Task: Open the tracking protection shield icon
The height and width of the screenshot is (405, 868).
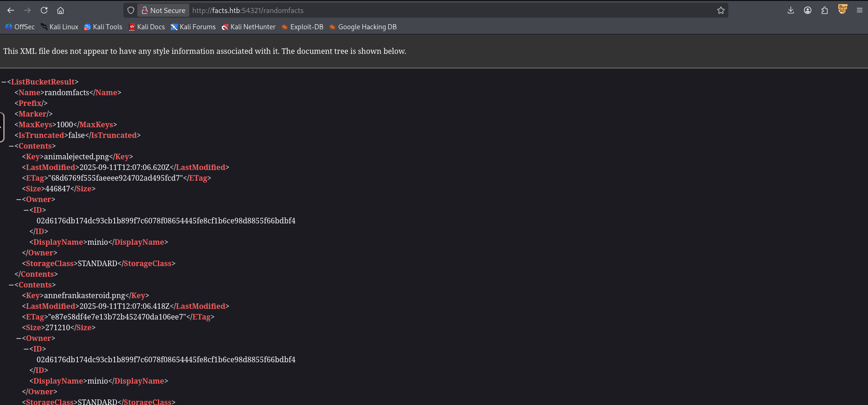Action: (x=131, y=10)
